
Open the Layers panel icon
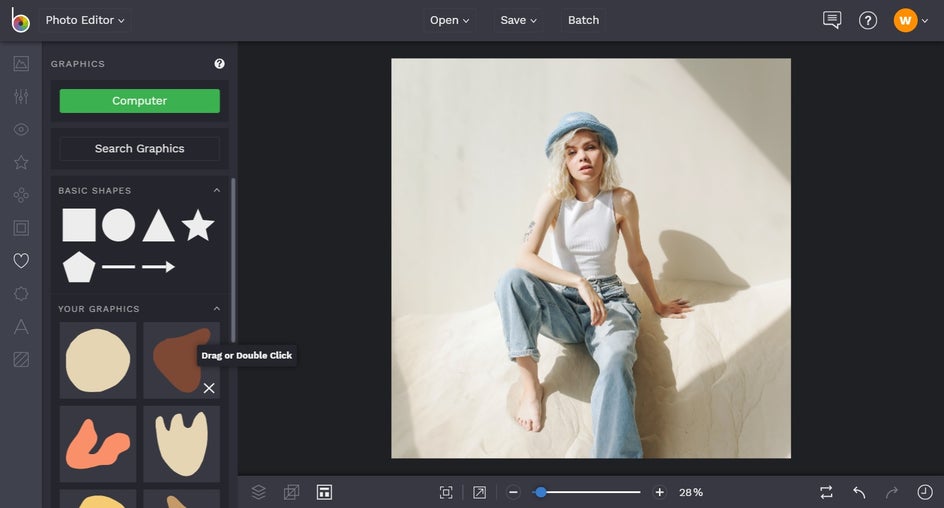(x=258, y=492)
